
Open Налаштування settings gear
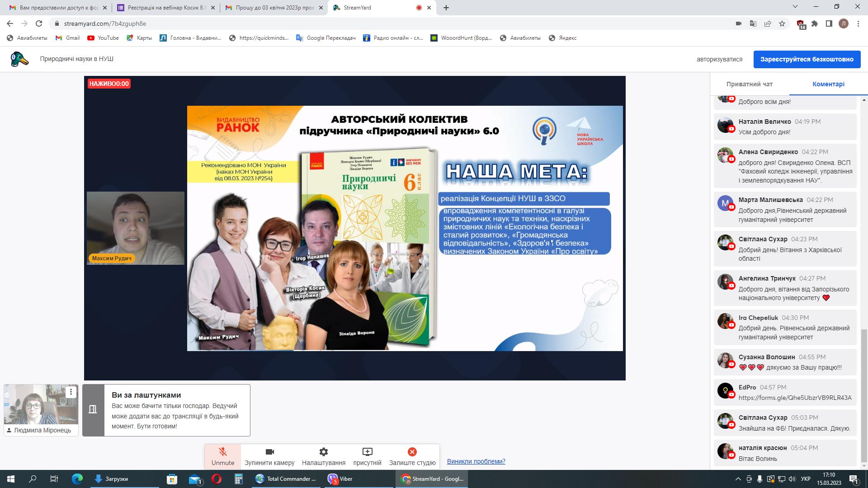[324, 456]
